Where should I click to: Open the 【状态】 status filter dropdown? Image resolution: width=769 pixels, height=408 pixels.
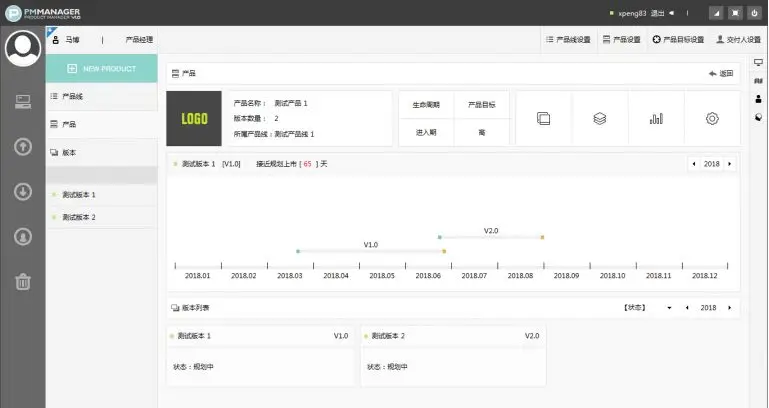pyautogui.click(x=648, y=308)
